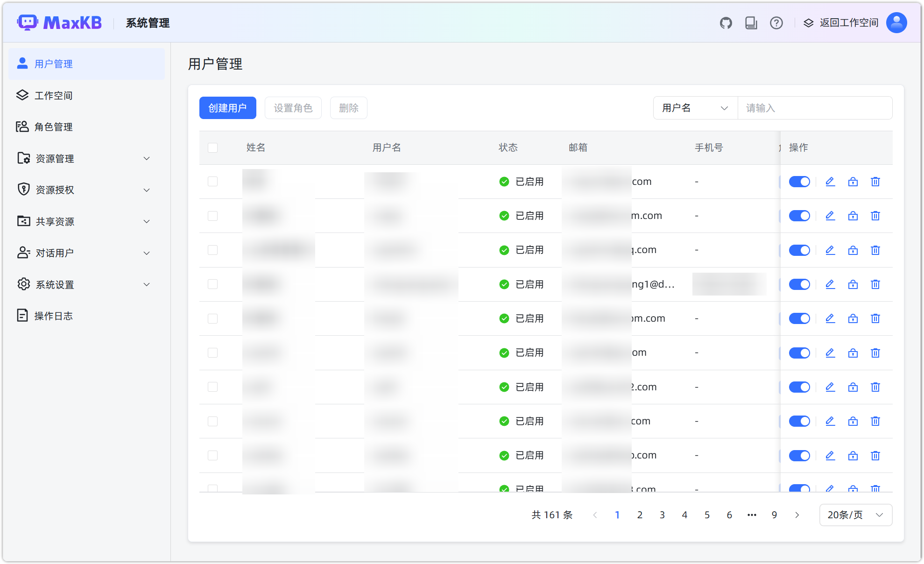Check the select-all checkbox in the table header

(212, 148)
